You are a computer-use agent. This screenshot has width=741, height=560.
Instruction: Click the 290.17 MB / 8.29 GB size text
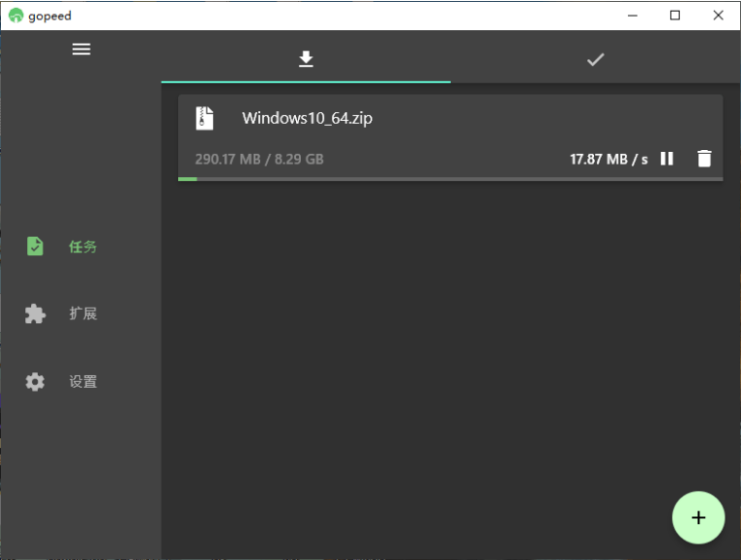coord(259,160)
